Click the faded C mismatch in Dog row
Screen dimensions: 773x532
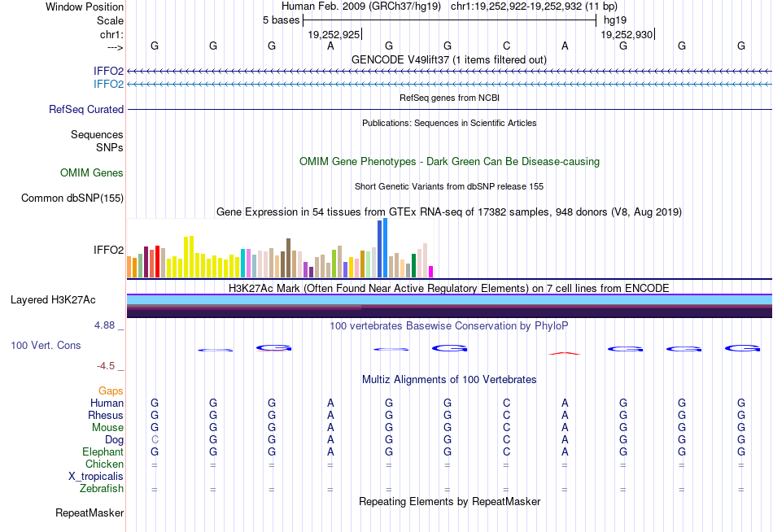pyautogui.click(x=155, y=440)
